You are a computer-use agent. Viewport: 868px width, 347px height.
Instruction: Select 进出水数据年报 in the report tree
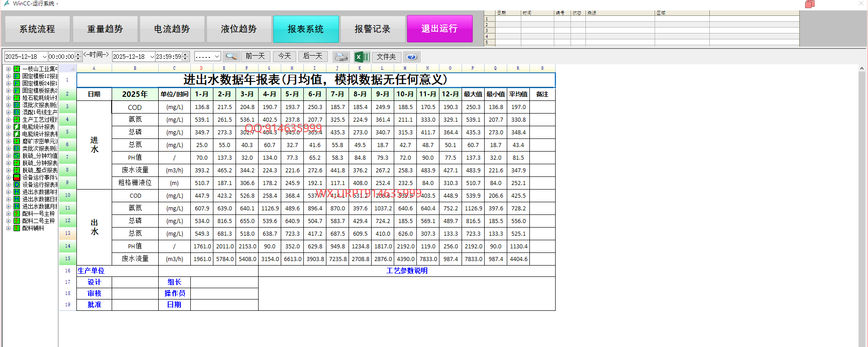tap(40, 192)
